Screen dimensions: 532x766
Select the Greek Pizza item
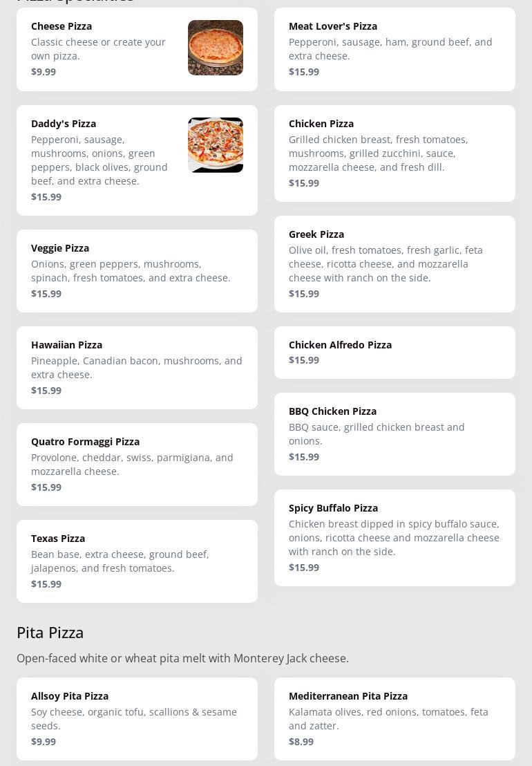coord(395,264)
